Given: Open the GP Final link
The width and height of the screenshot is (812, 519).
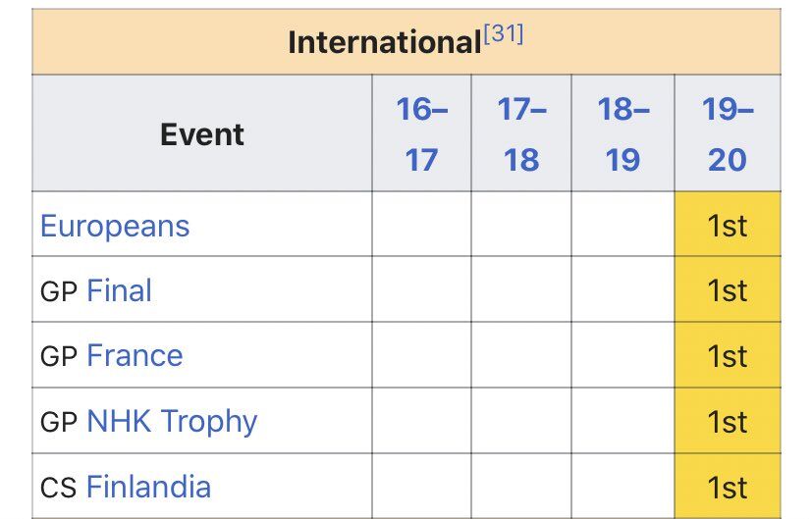Looking at the screenshot, I should (119, 290).
